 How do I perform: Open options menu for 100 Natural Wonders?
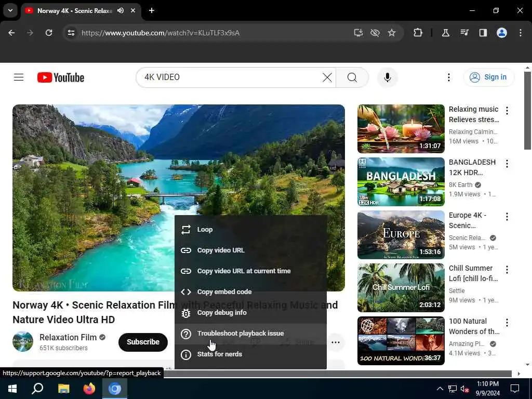coord(507,322)
